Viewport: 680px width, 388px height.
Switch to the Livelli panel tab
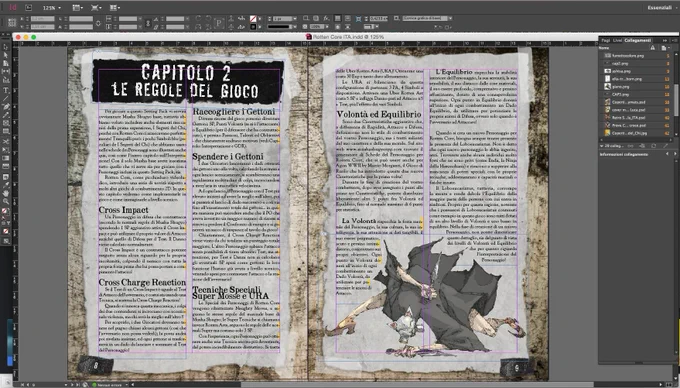[617, 40]
